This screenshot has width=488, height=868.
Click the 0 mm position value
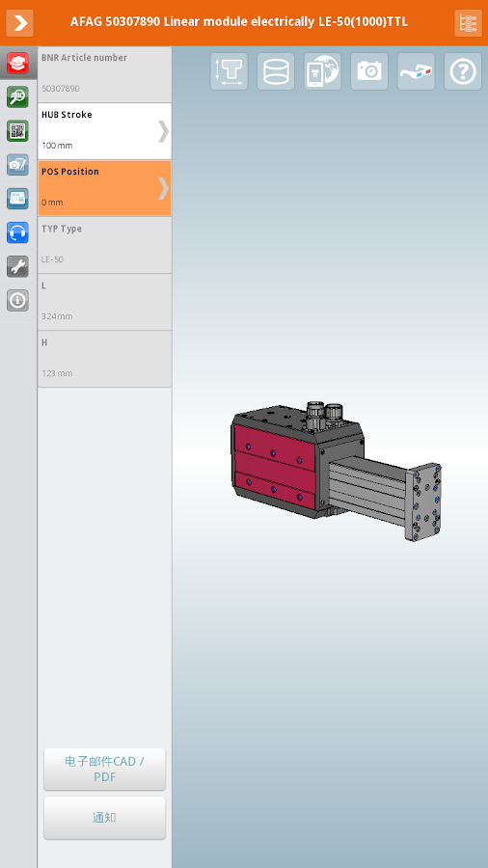tap(52, 203)
